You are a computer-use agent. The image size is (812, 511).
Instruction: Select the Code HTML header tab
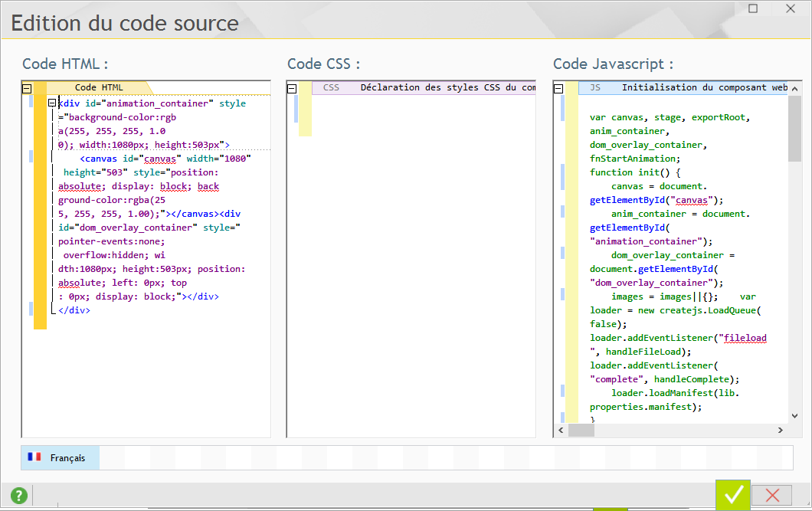(x=99, y=87)
